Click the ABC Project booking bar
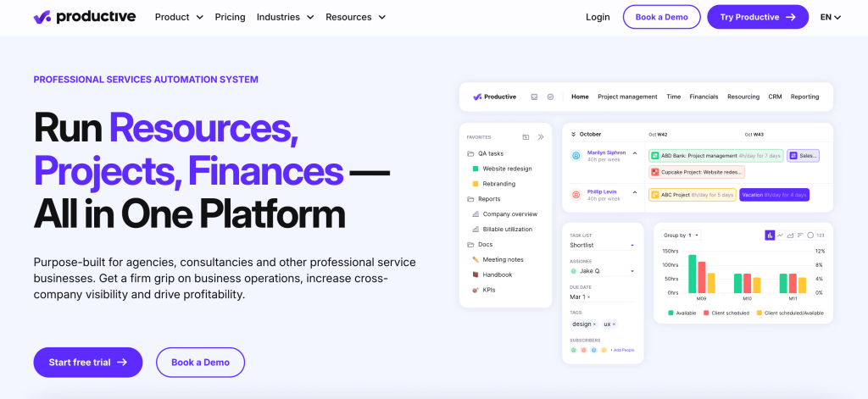The image size is (868, 399). click(x=693, y=195)
